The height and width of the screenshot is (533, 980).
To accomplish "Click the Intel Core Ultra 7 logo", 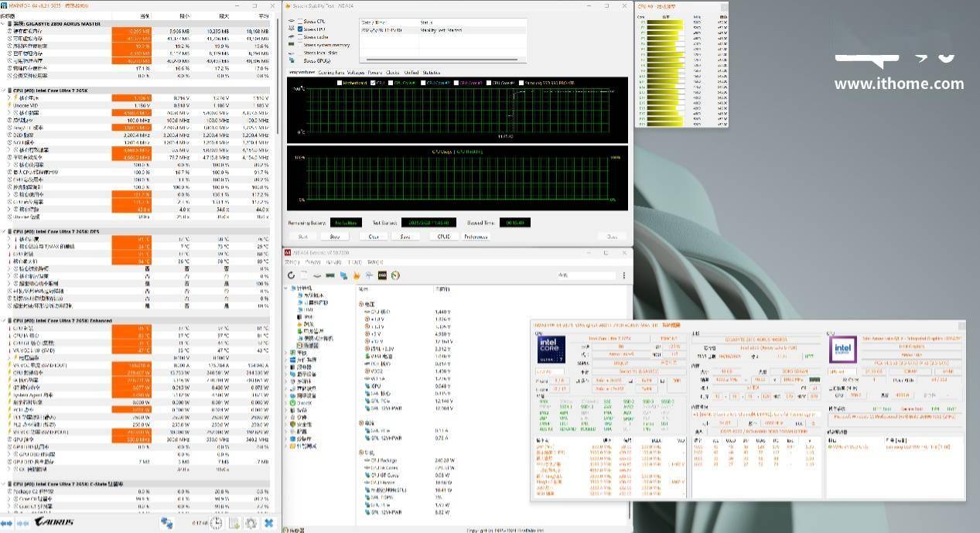I will (x=551, y=349).
